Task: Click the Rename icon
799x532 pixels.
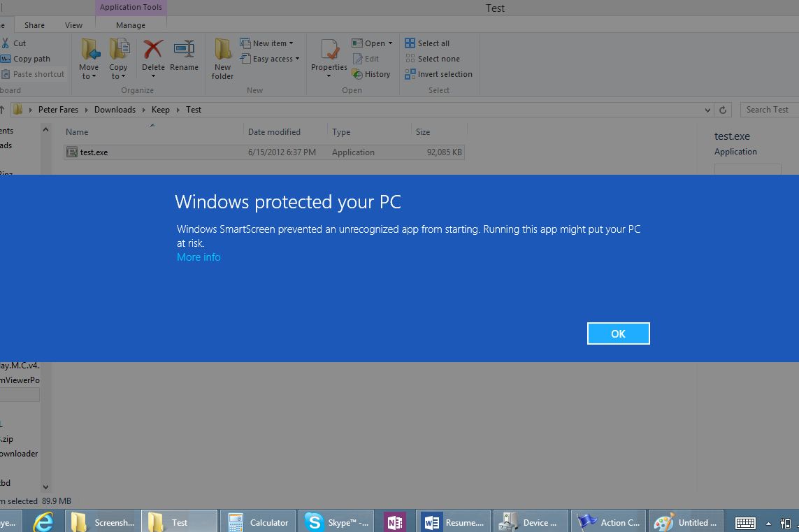Action: [x=184, y=50]
